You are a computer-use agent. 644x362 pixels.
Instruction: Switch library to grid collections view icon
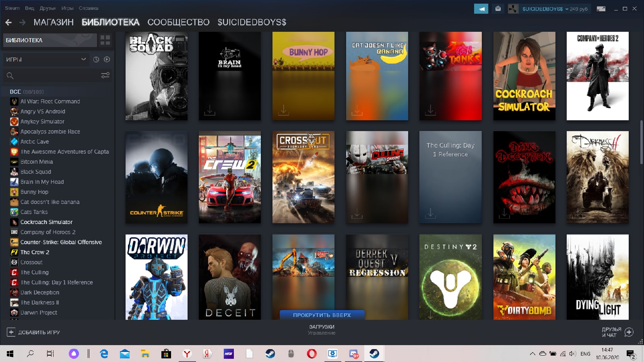tap(105, 40)
